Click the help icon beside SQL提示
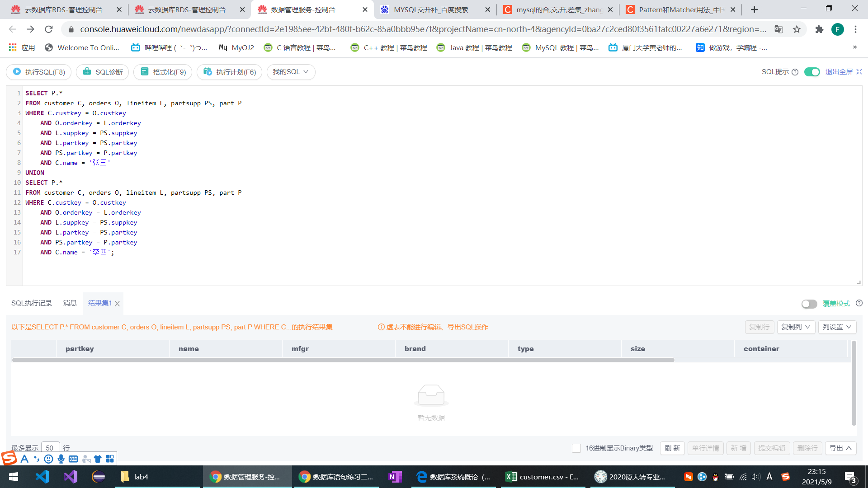 795,72
